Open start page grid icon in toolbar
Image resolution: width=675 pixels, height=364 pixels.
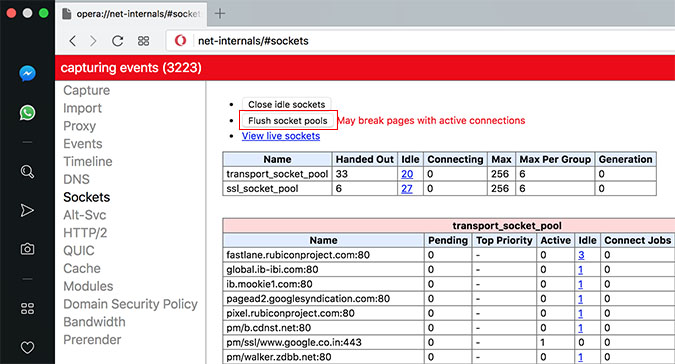click(x=143, y=41)
